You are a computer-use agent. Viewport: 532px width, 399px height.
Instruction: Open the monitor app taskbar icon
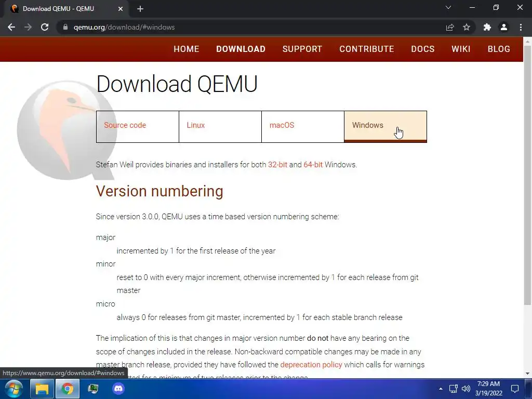[x=93, y=389]
